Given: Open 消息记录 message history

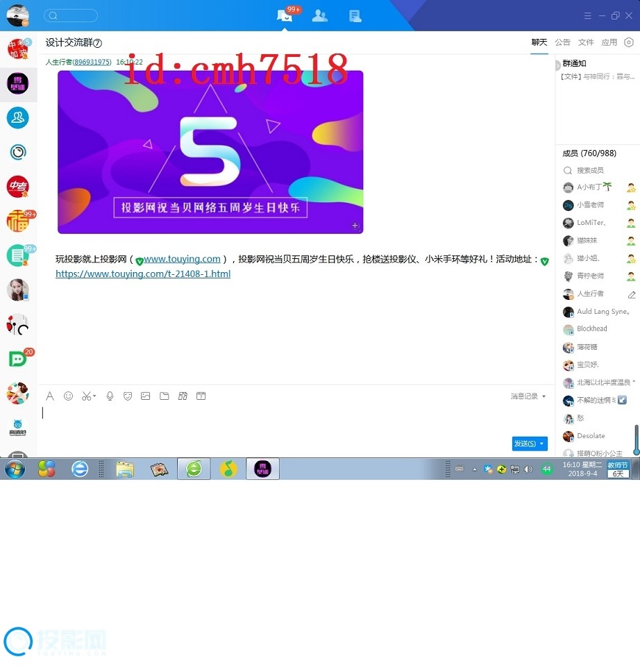Looking at the screenshot, I should [524, 396].
